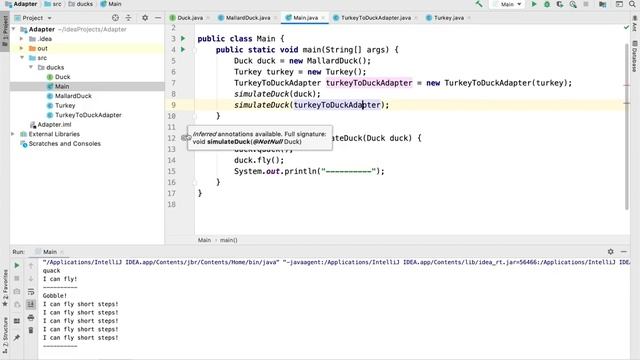Click ducks breadcrumb in navigation bar
640x360 pixels.
coord(81,4)
